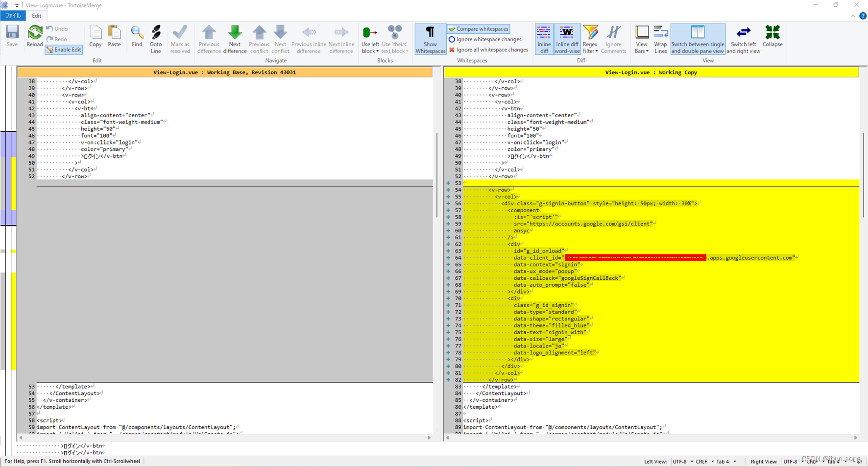The height and width of the screenshot is (467, 868).
Task: Click the left pane header Working Base, Revision 43031
Action: (225, 73)
